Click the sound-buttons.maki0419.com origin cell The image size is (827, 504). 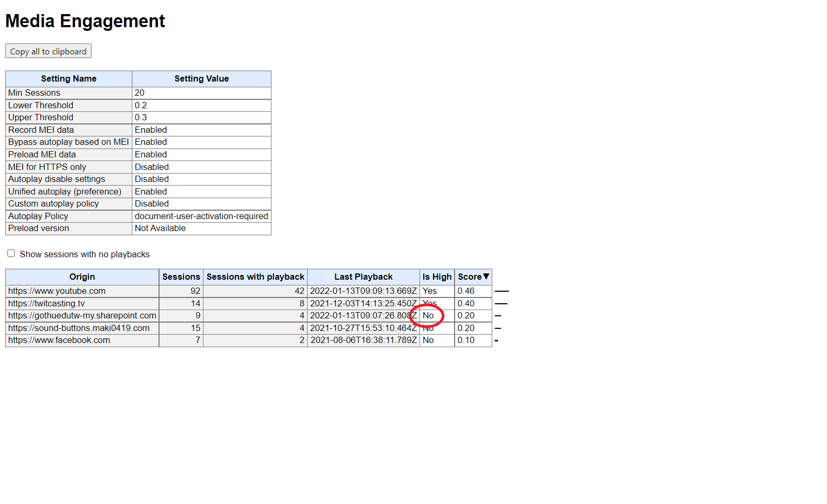[79, 328]
